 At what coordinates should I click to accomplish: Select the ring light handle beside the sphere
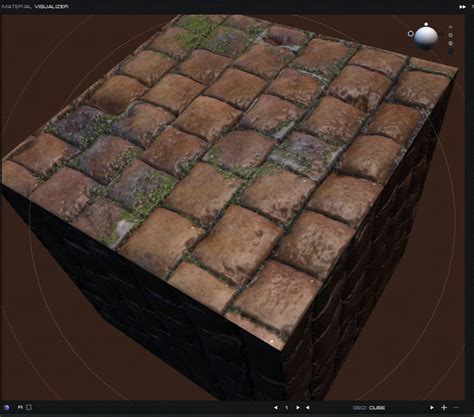(411, 34)
